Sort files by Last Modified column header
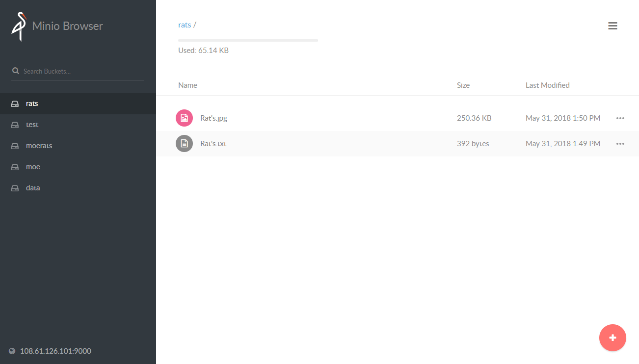 click(548, 85)
